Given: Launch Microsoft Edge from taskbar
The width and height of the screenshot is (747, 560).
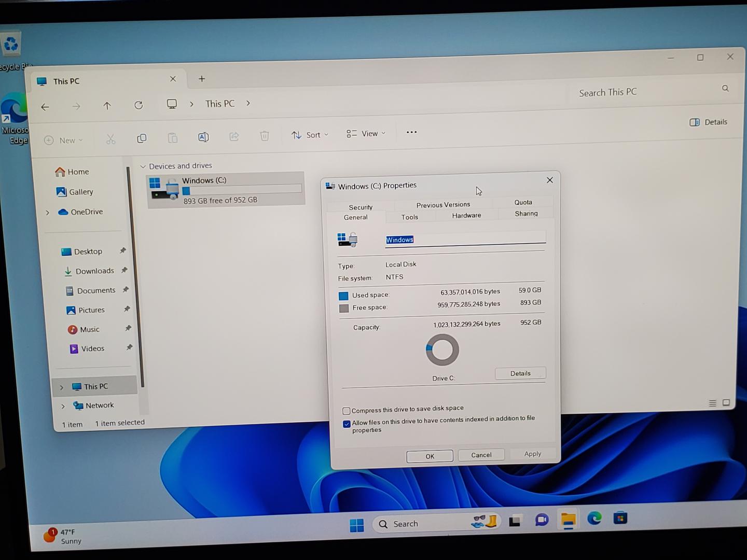Looking at the screenshot, I should point(594,518).
